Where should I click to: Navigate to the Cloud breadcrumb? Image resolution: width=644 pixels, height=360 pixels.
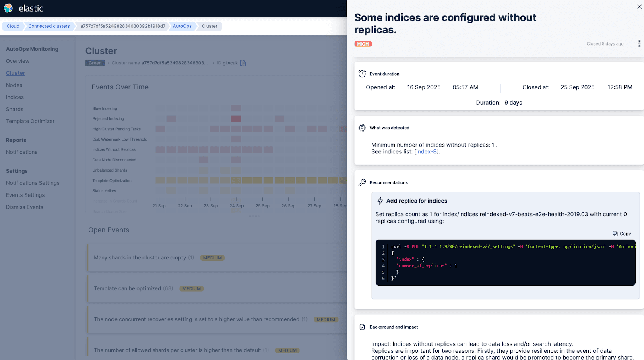click(13, 26)
